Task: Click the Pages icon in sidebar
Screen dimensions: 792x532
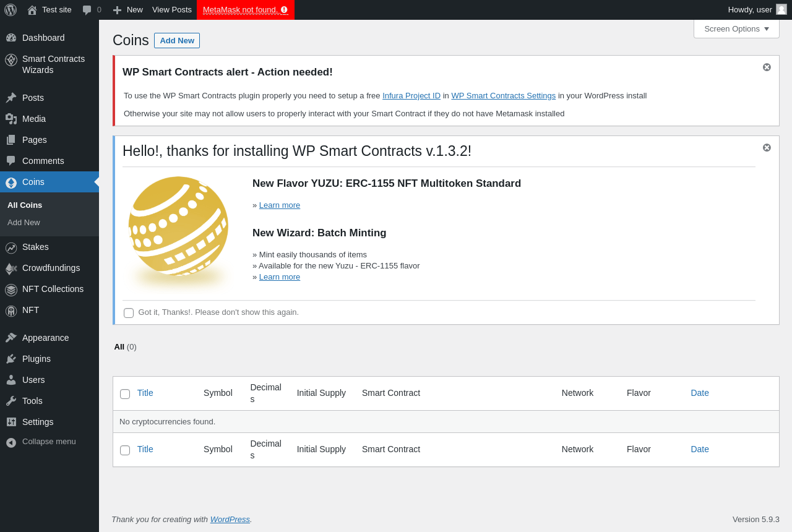Action: click(11, 140)
